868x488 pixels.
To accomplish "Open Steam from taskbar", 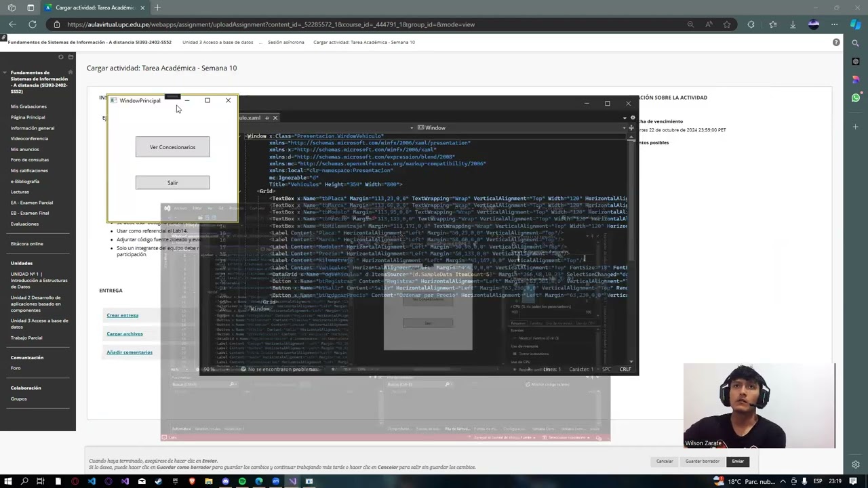I will (x=158, y=481).
